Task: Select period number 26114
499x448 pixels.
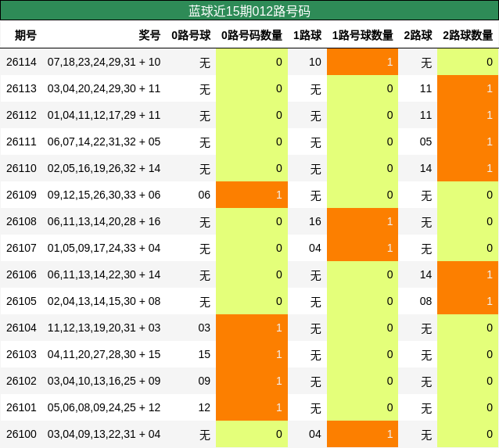Action: 21,62
